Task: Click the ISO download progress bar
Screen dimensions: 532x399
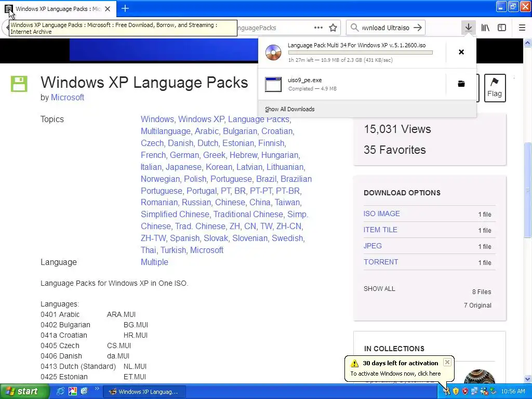Action: (361, 52)
